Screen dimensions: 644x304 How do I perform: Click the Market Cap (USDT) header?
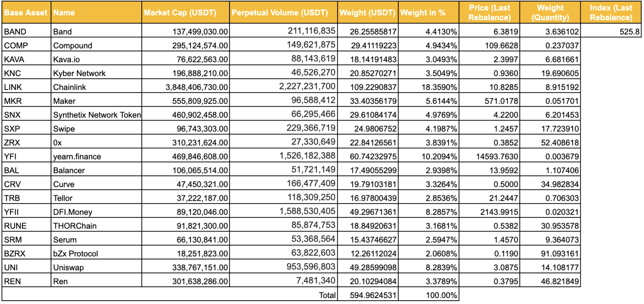tap(186, 12)
